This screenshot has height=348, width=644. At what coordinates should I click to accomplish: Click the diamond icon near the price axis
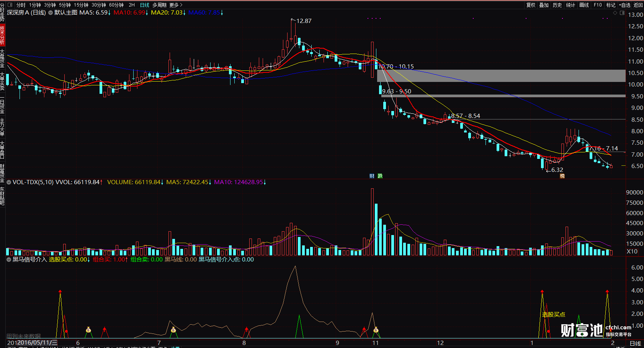click(615, 13)
